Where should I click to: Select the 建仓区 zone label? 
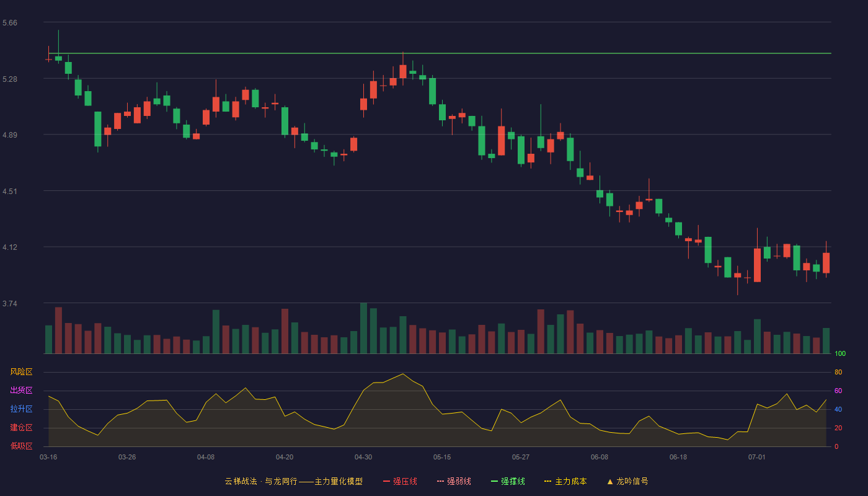tap(21, 428)
